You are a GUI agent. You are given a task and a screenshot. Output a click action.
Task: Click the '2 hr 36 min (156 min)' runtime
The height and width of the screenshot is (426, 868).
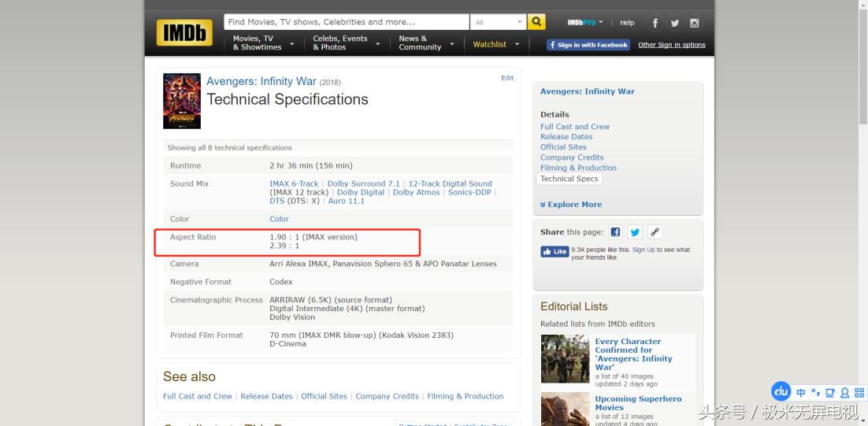click(311, 166)
